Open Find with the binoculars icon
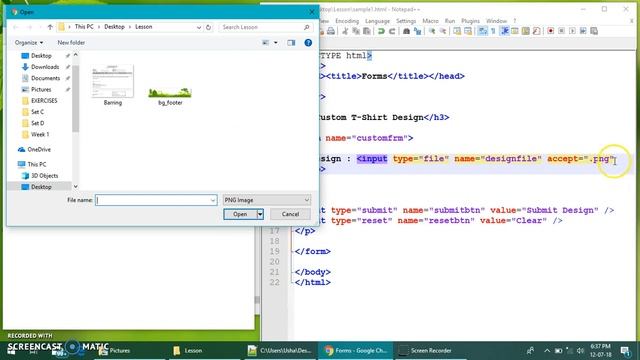640x360 pixels. tap(407, 31)
